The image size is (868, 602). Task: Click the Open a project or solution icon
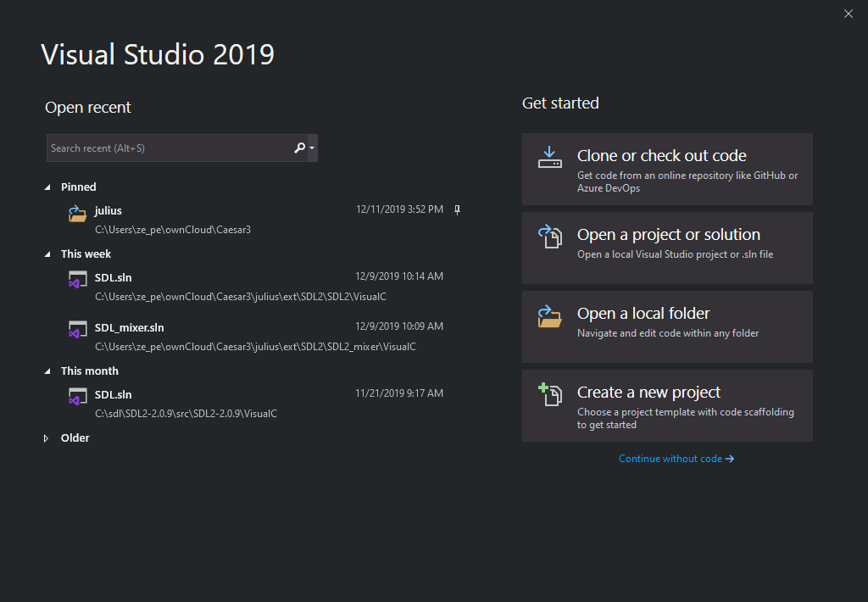pos(549,237)
